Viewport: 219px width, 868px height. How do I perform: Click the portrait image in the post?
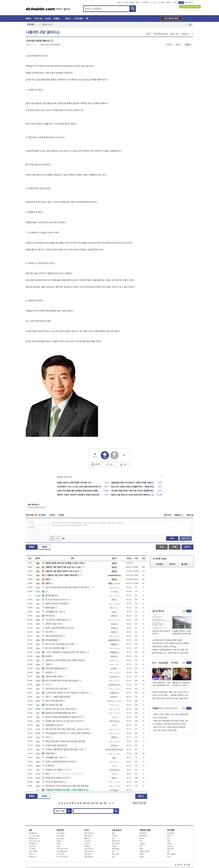(x=62, y=396)
